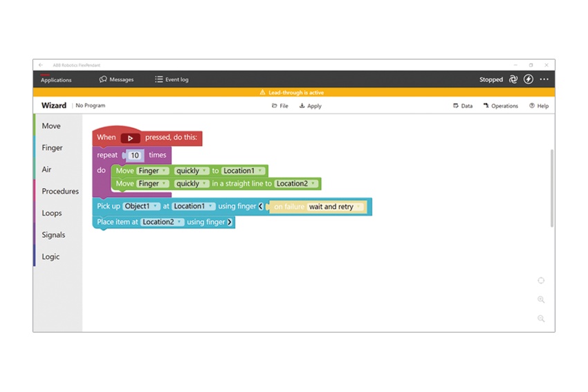Open quickly dropdown in straight line Move block
The width and height of the screenshot is (588, 392).
point(191,184)
